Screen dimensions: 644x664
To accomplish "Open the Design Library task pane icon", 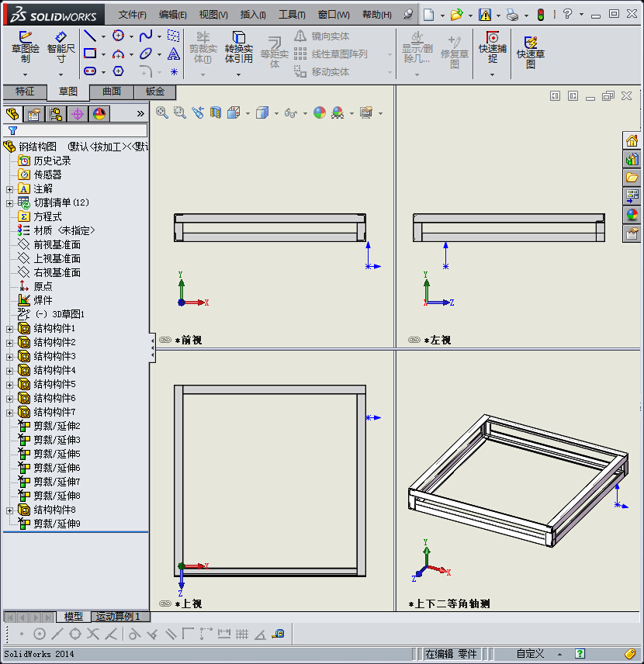I will 632,159.
